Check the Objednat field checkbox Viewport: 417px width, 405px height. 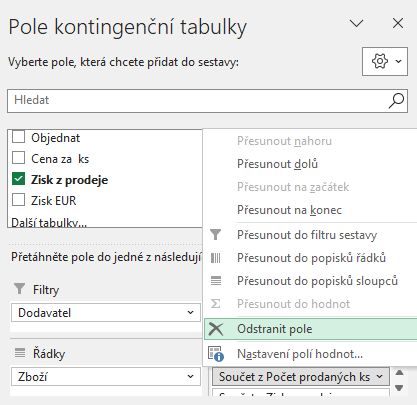pyautogui.click(x=18, y=137)
